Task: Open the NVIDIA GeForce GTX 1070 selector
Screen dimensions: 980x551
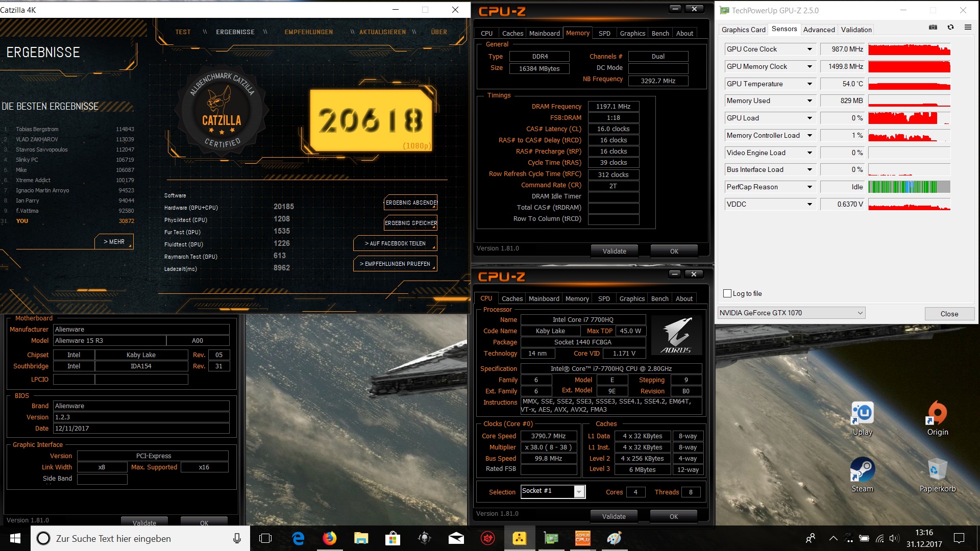Action: click(791, 313)
